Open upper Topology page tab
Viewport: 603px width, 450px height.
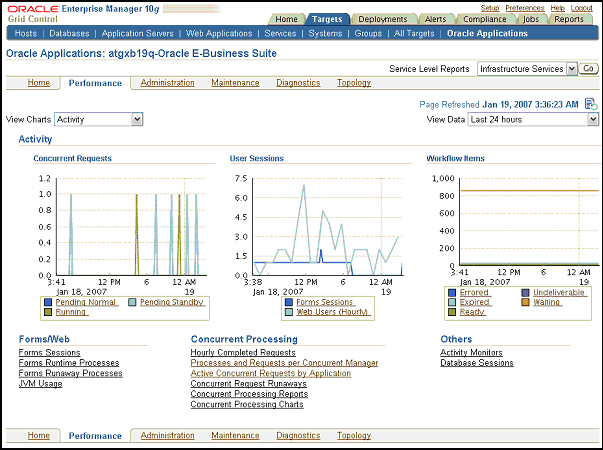354,83
